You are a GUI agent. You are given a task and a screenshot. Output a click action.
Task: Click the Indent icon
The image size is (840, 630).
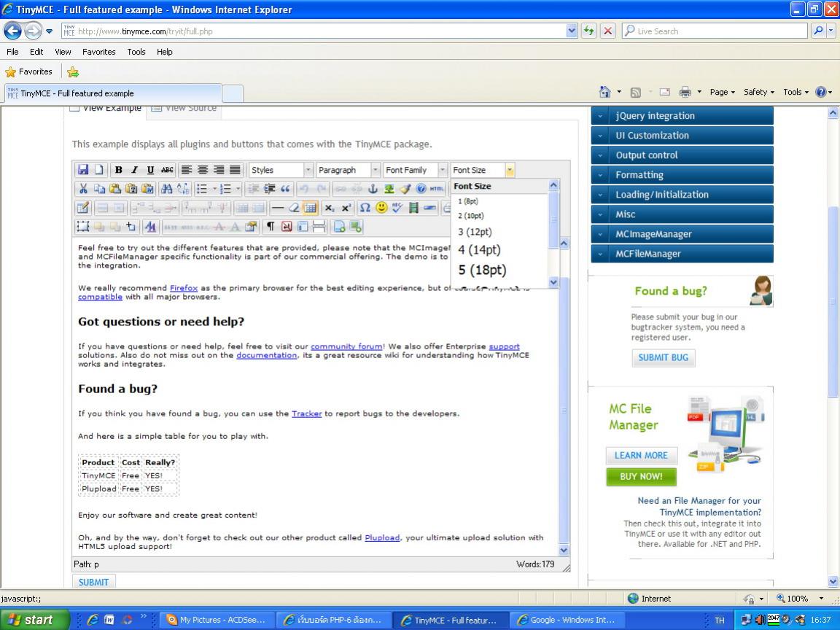point(270,189)
